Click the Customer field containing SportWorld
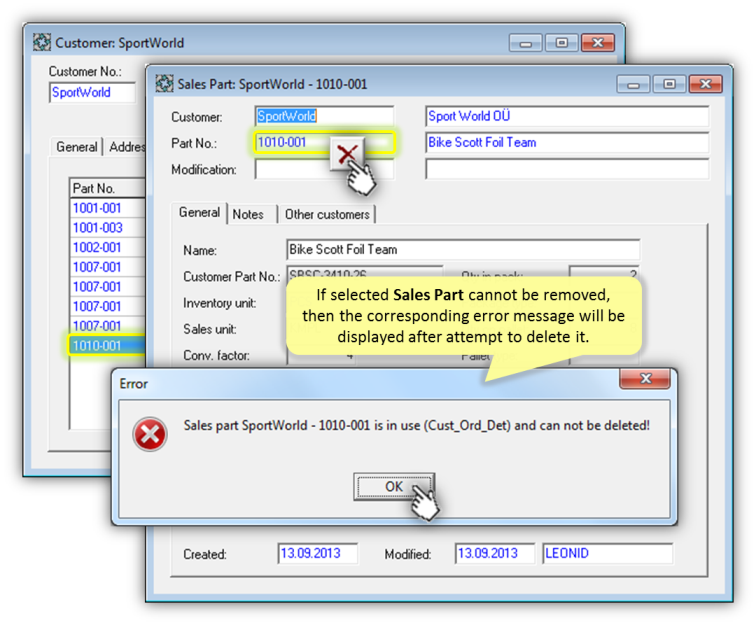756x625 pixels. pos(324,116)
